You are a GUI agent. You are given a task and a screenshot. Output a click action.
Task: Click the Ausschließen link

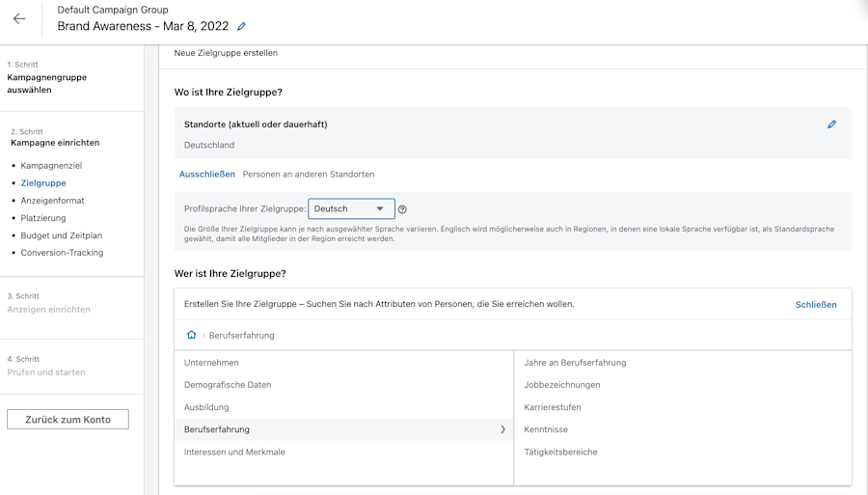pos(207,174)
